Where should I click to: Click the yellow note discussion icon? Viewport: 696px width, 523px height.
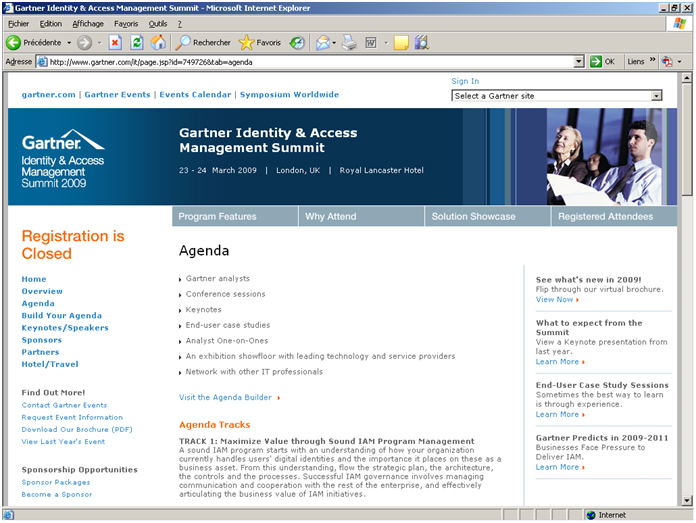point(401,43)
